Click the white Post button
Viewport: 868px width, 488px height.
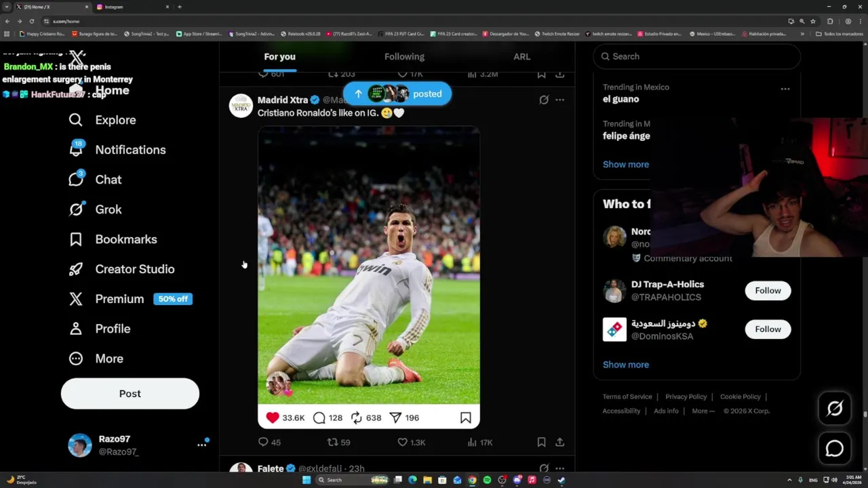coord(130,394)
